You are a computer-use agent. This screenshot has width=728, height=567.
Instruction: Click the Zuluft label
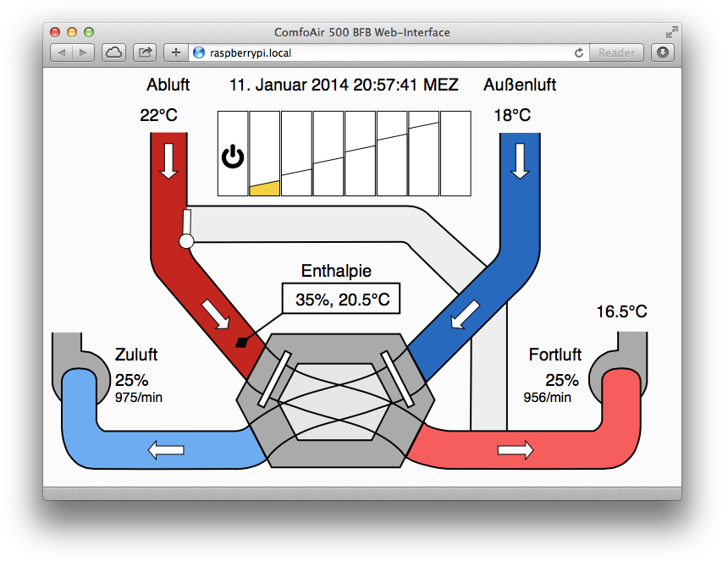(x=136, y=355)
